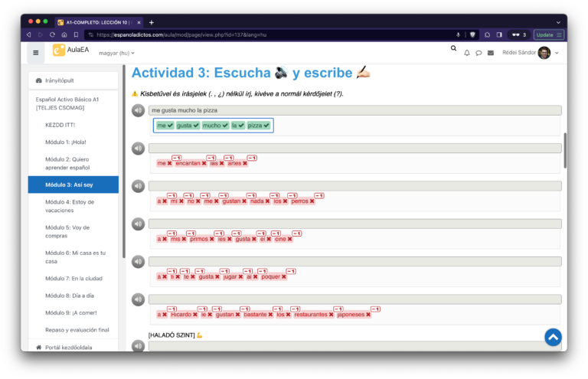Toggle the hamburger side menu button

36,53
